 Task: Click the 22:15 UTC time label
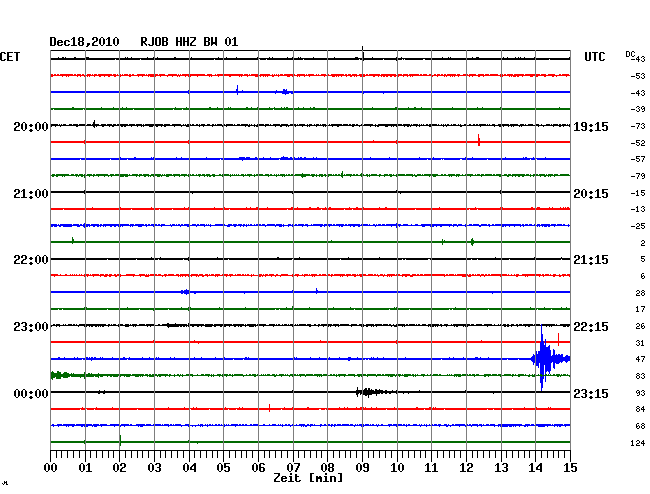[x=591, y=327]
